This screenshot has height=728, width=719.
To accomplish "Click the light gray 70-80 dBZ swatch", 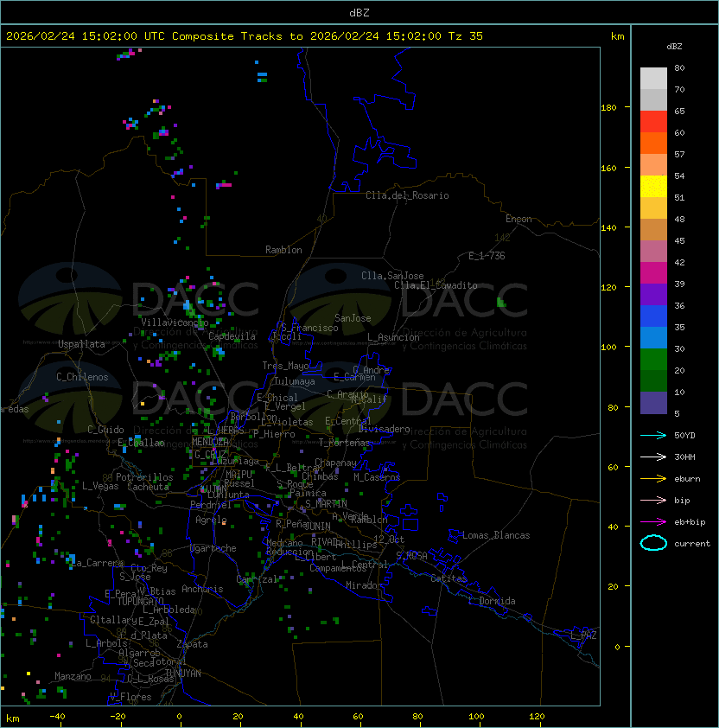I will (653, 79).
